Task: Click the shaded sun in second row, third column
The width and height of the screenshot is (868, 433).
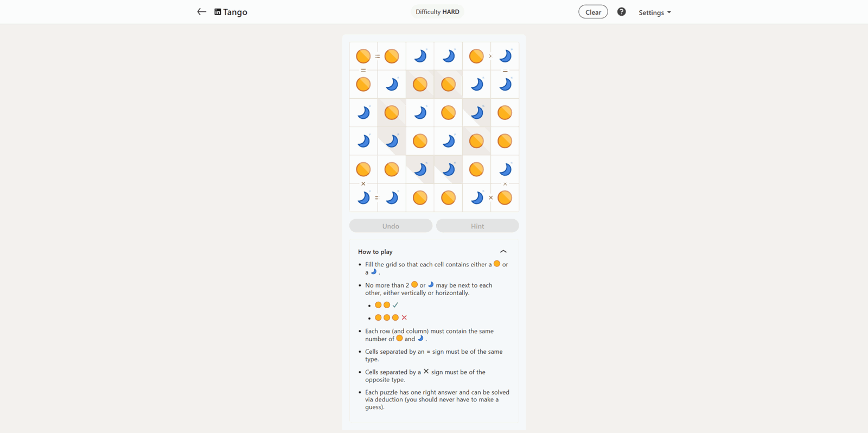Action: pos(420,84)
